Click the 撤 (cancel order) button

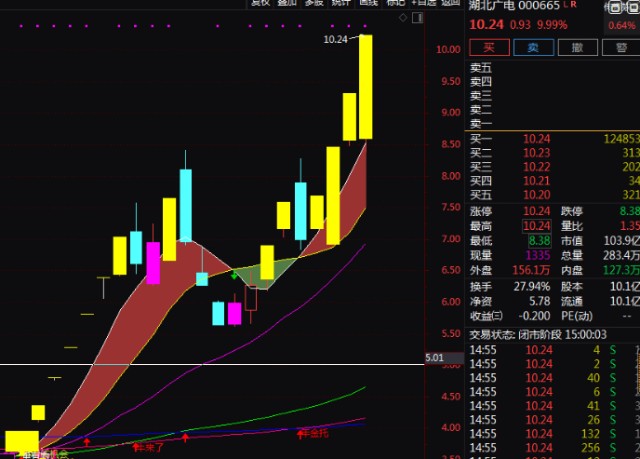point(578,47)
